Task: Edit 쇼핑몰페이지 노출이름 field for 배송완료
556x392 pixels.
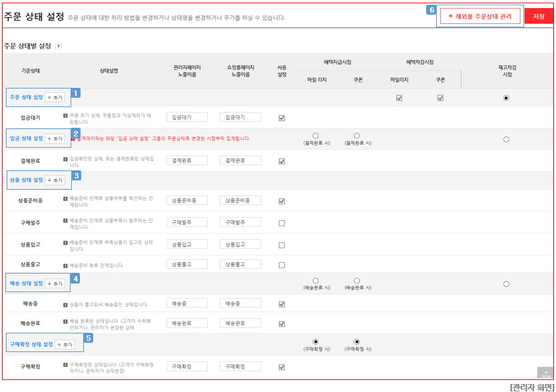Action: [240, 323]
